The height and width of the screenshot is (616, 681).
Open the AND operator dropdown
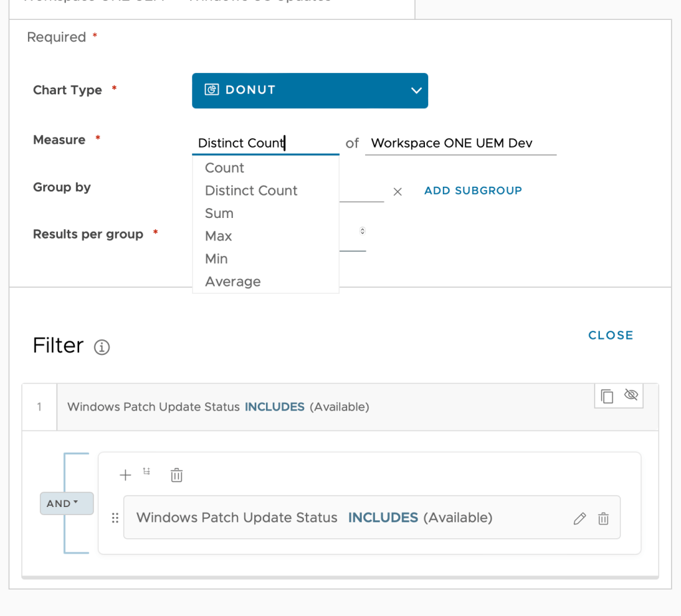coord(67,504)
